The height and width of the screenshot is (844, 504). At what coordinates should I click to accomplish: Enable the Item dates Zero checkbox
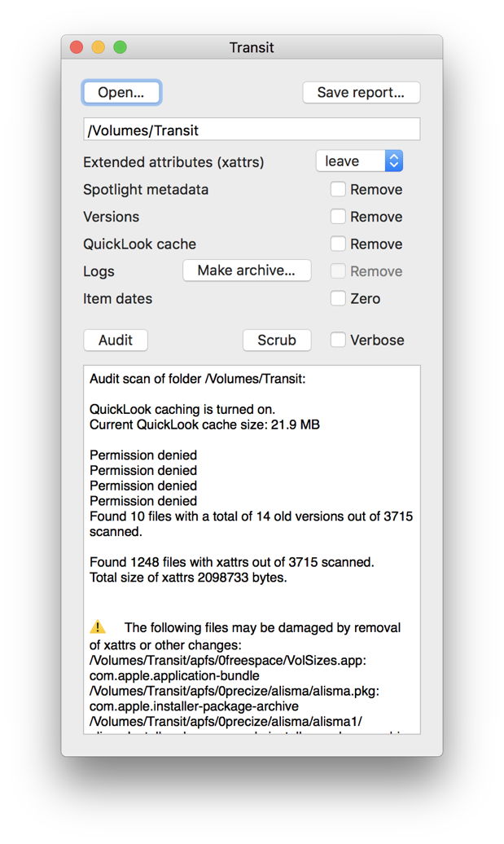pyautogui.click(x=338, y=299)
